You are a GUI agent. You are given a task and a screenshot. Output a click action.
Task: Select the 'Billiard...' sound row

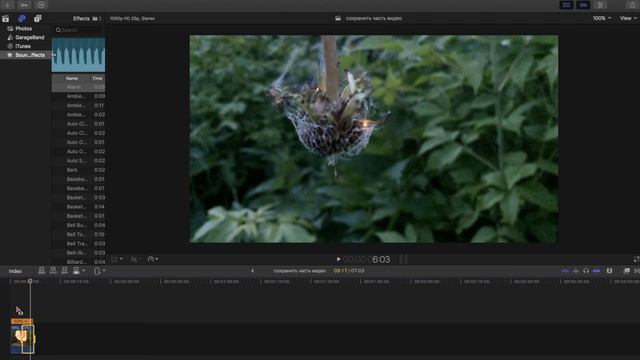78,262
